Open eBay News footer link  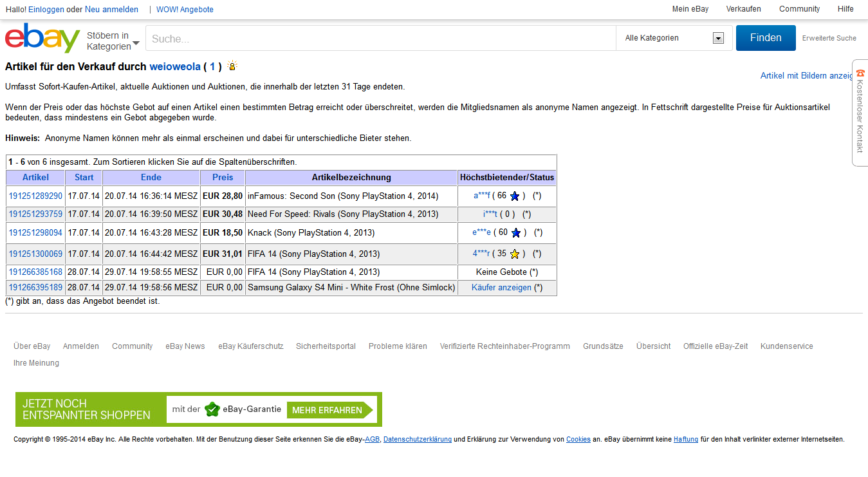(185, 346)
